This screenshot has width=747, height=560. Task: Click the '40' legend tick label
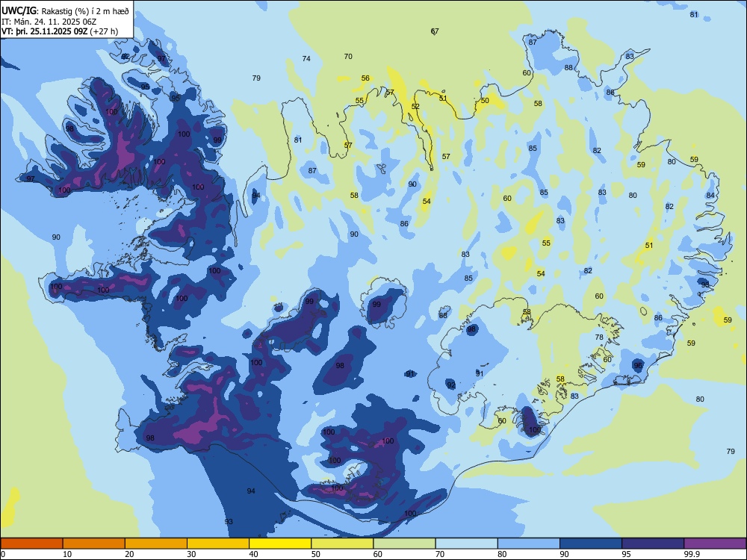coord(253,554)
